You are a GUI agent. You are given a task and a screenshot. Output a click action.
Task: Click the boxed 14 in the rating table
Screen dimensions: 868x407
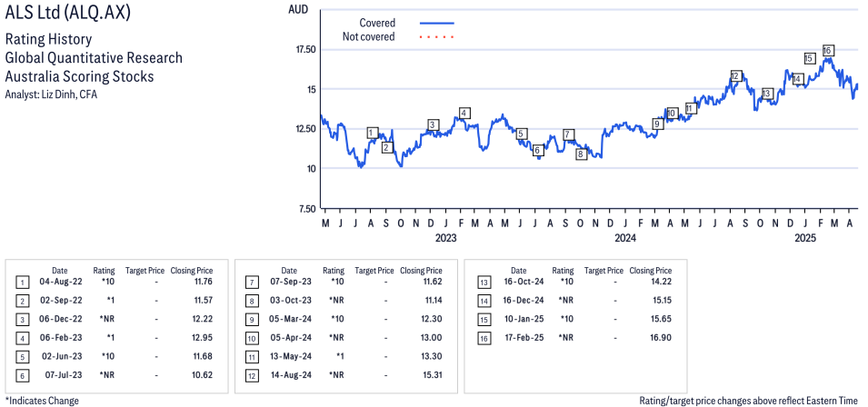[x=483, y=302]
